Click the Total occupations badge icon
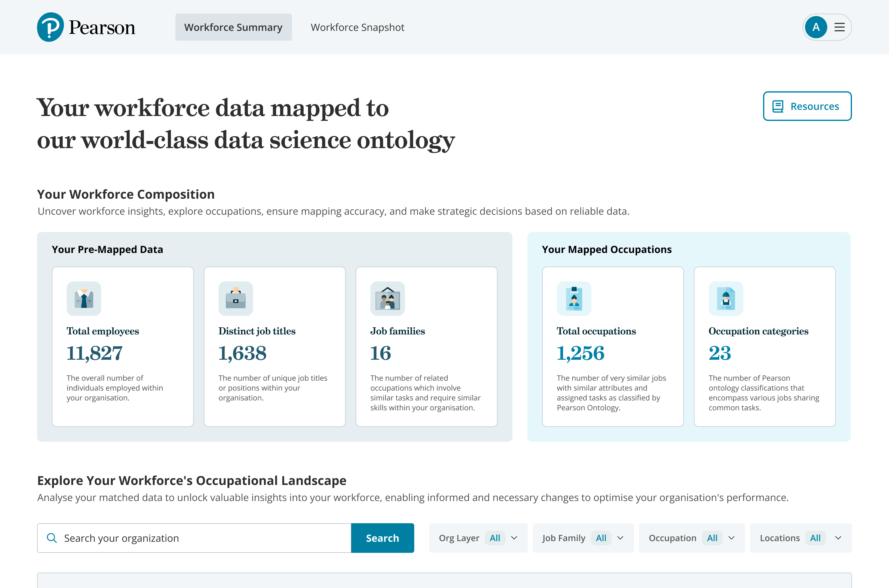 point(574,299)
